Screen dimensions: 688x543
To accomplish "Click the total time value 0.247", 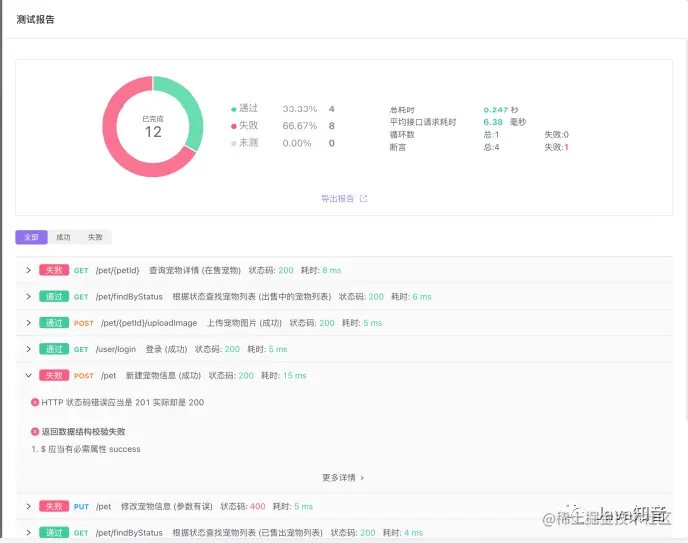I will tap(496, 110).
